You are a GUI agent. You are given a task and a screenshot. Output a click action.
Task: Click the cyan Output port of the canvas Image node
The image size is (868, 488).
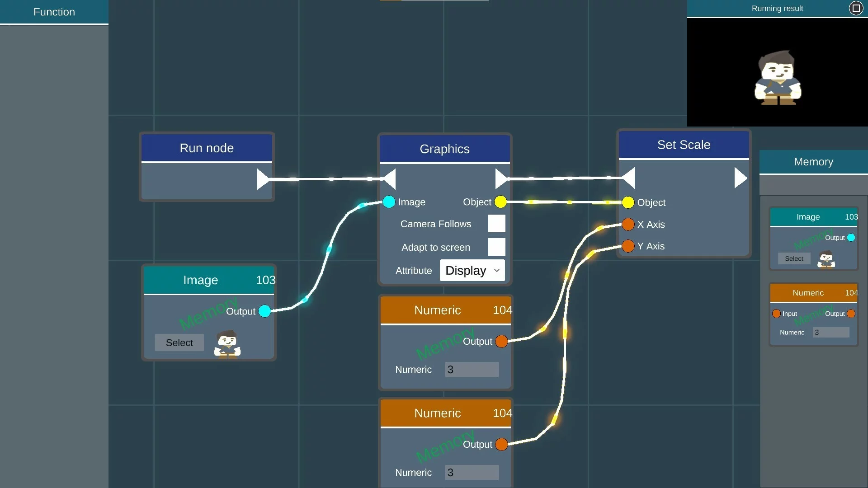tap(265, 311)
